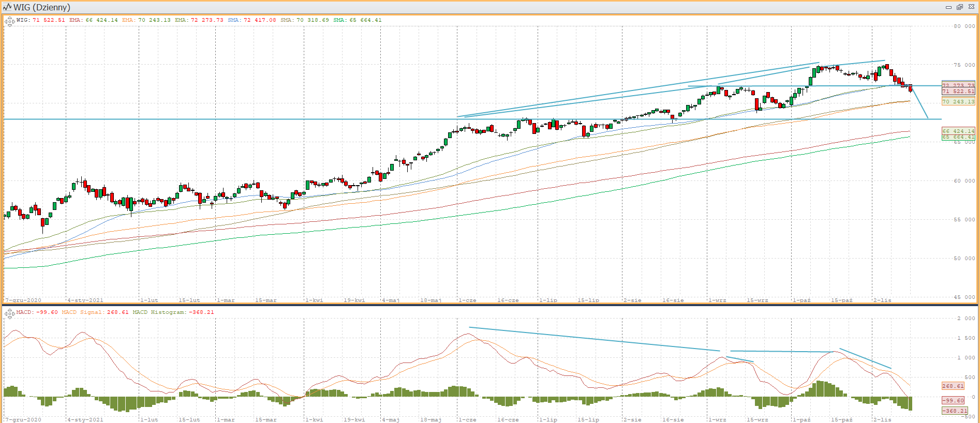Select the blue SMA 72 417.08 legend entry
This screenshot has width=980, height=423.
pos(252,20)
